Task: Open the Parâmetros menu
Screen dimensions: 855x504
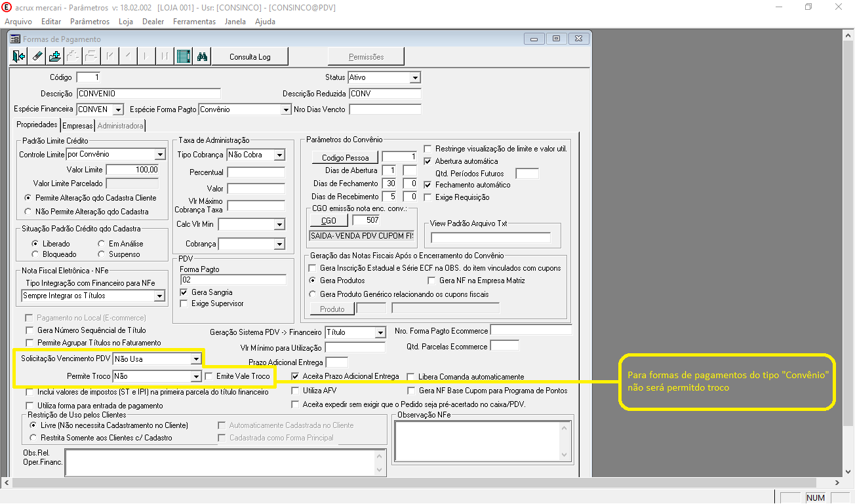Action: click(90, 22)
